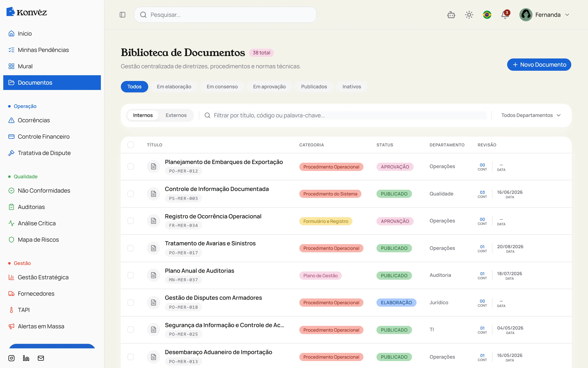Select the Tratamento de Avarias e Sinistros checkbox
Screen dimensions: 588x368
[x=131, y=248]
